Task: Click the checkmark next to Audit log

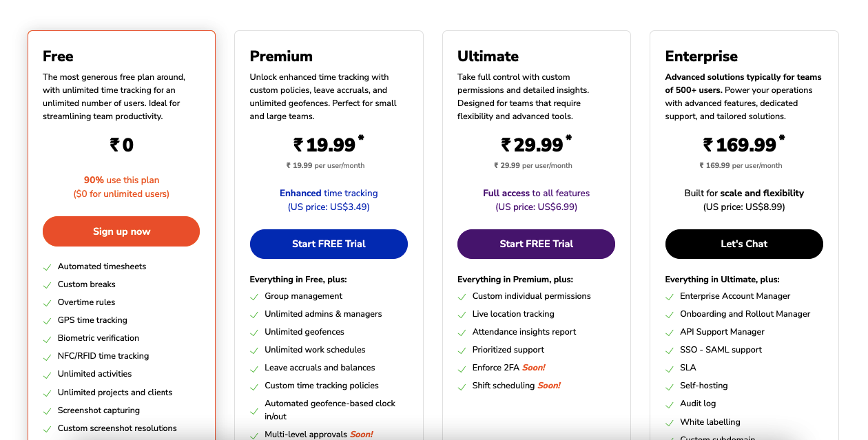Action: [x=670, y=404]
